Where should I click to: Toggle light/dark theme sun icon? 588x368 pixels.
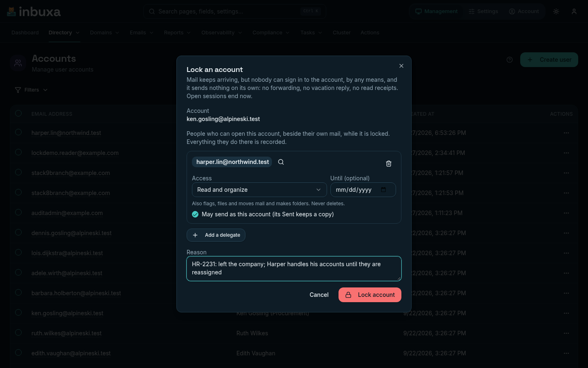point(556,11)
